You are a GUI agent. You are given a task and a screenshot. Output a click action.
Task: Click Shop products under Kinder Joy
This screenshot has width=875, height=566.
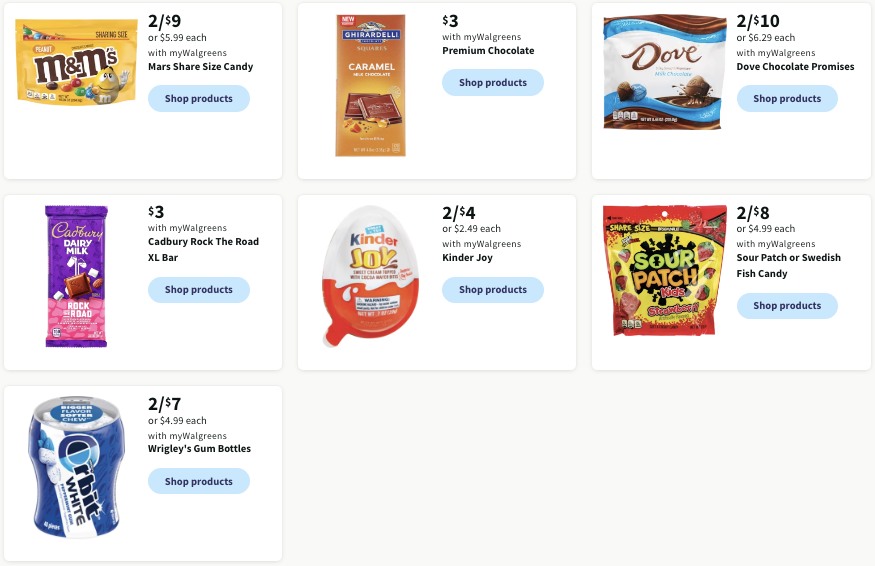(493, 290)
